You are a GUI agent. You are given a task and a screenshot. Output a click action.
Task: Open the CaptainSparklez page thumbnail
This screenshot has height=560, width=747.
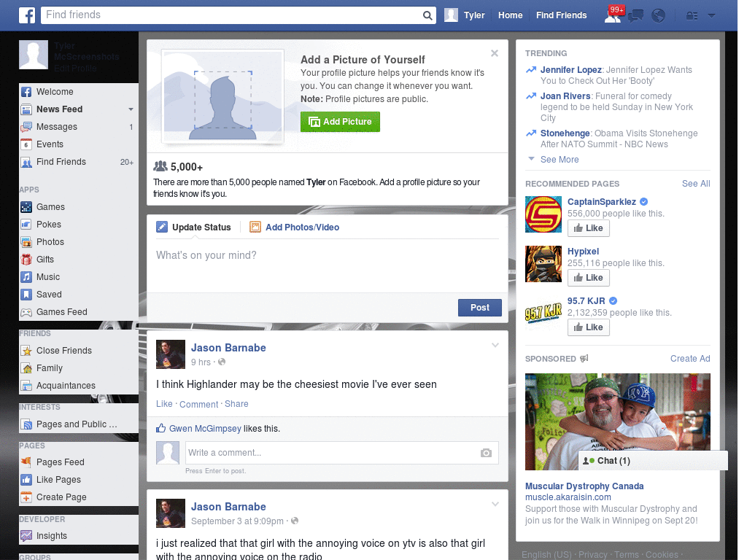point(543,214)
